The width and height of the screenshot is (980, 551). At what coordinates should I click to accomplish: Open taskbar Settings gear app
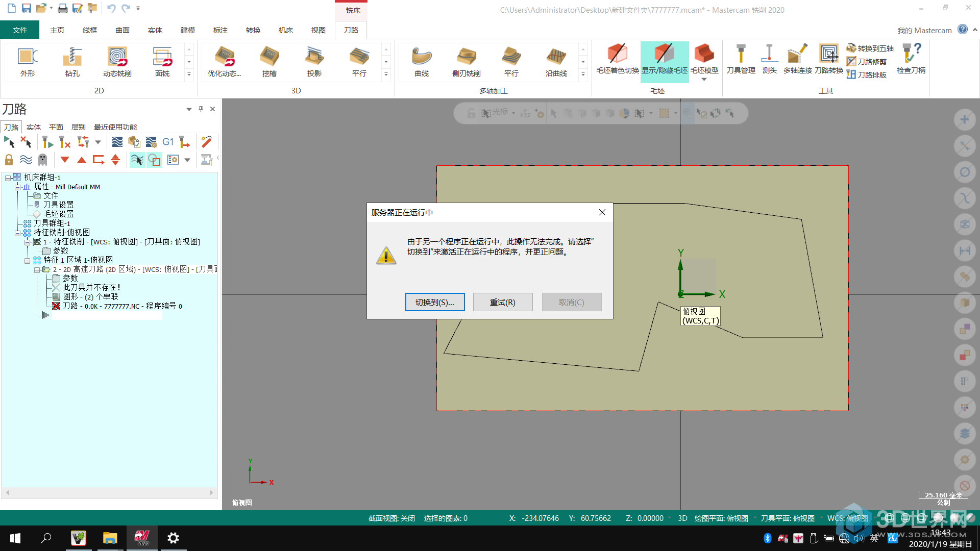(x=173, y=538)
